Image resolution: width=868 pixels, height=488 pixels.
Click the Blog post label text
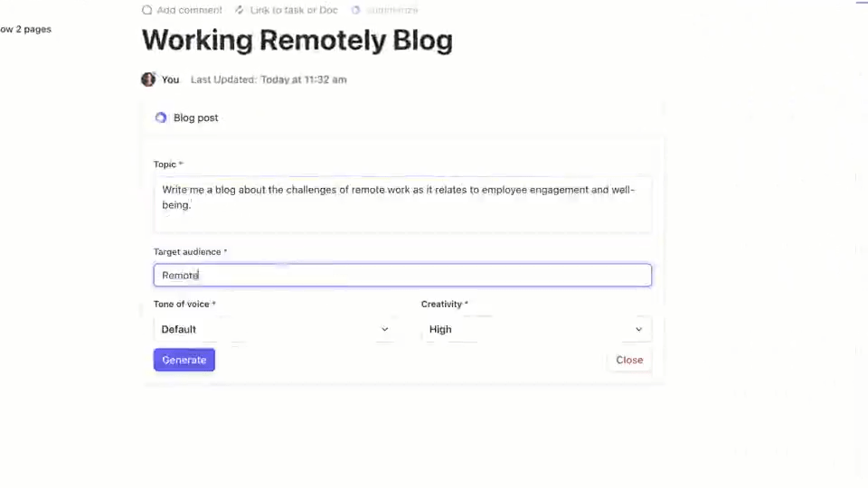[196, 117]
